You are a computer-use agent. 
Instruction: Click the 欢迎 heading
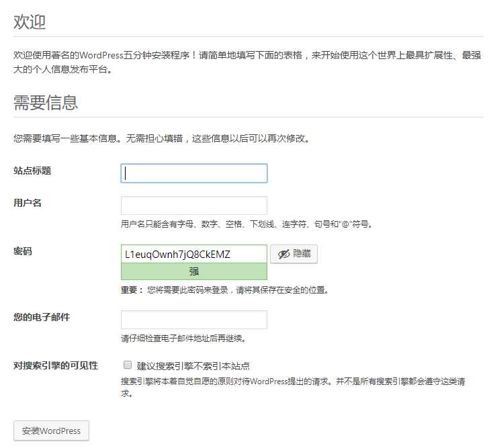coord(30,22)
